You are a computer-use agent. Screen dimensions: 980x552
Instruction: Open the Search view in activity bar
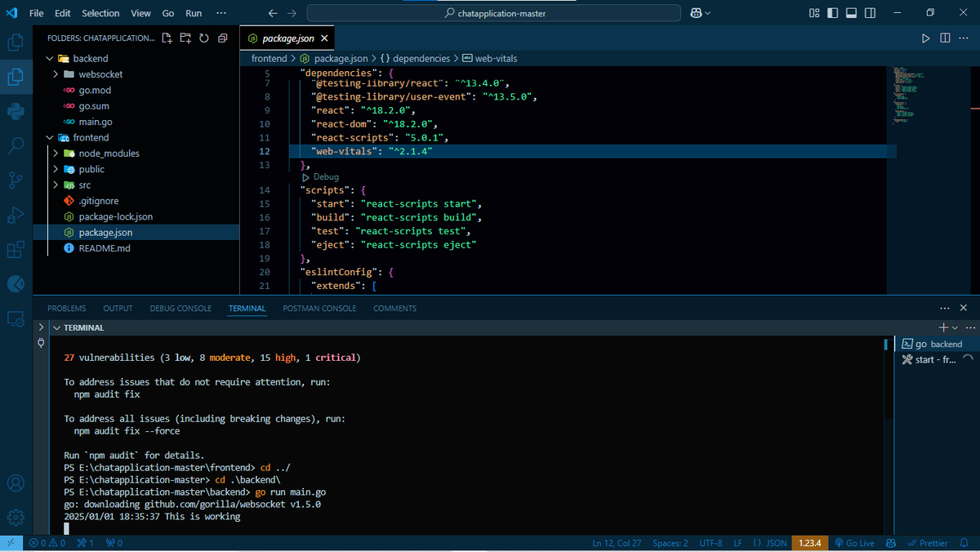click(16, 145)
